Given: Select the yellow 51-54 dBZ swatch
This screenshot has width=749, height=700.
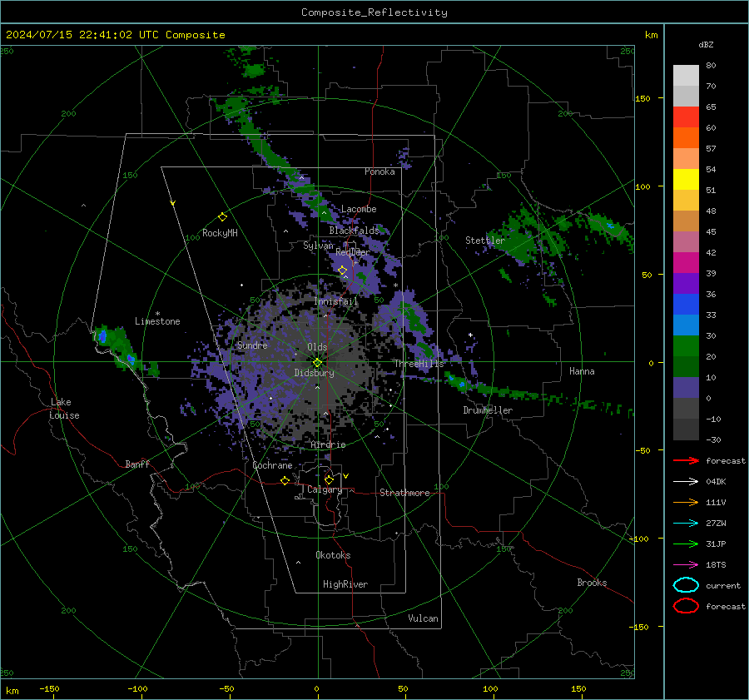Looking at the screenshot, I should [x=686, y=180].
